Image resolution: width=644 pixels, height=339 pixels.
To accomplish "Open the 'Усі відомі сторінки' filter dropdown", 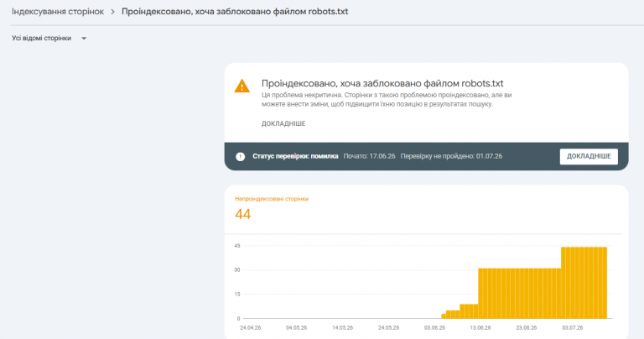I will (49, 39).
